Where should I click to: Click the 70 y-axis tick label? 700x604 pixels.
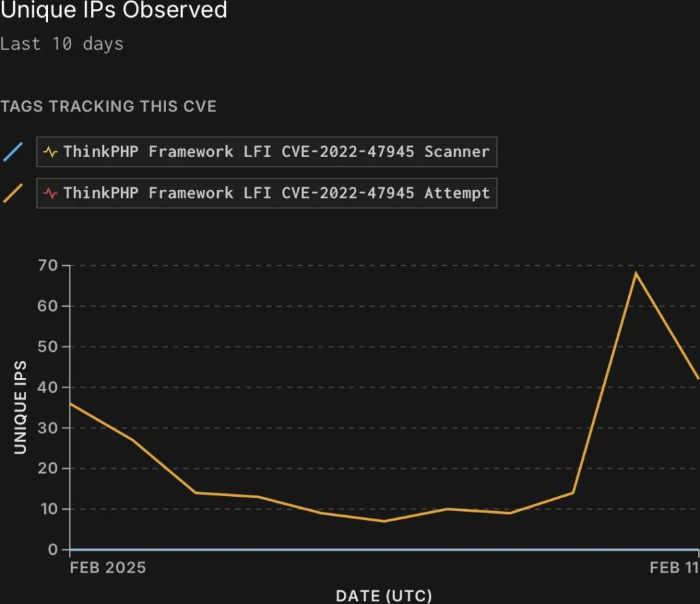(51, 265)
